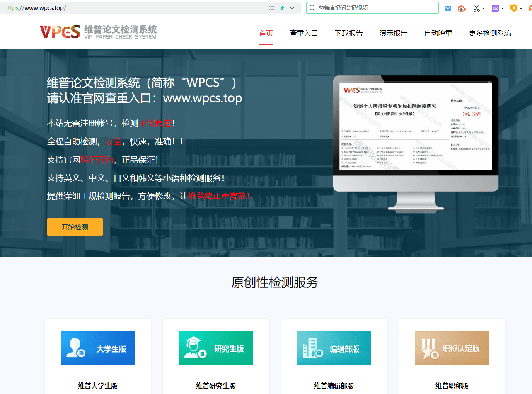Click the 职称认定版 gold card icon
The image size is (532, 394).
[452, 348]
